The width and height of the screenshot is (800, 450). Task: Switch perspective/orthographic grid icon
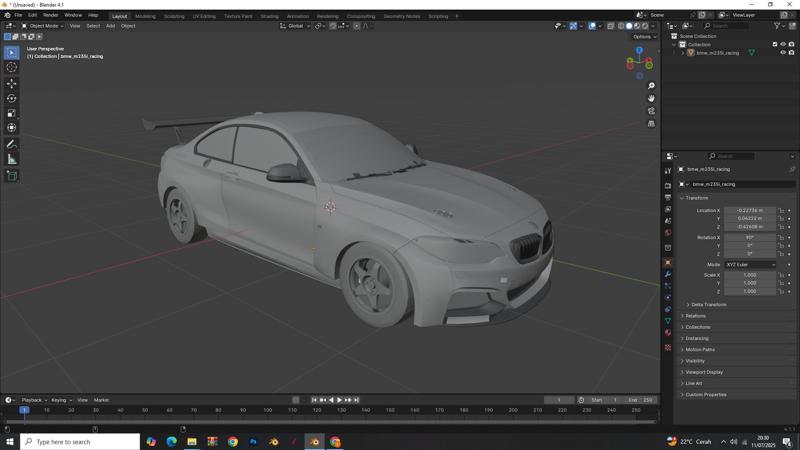(651, 124)
